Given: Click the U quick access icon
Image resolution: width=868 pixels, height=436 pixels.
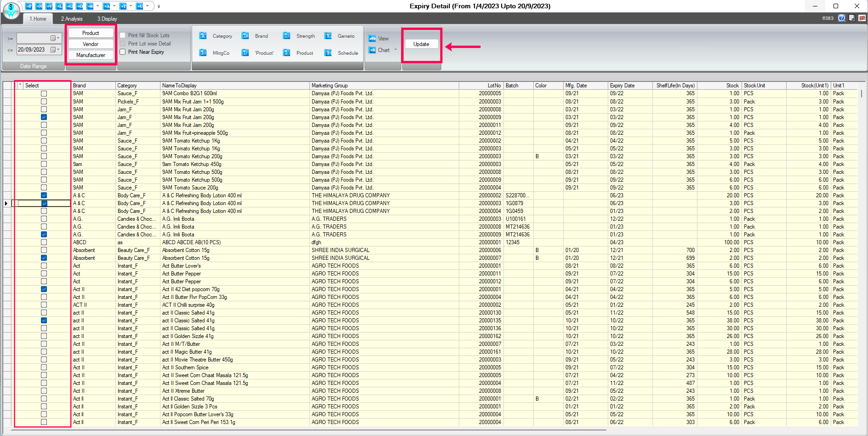Looking at the screenshot, I should (x=139, y=6).
